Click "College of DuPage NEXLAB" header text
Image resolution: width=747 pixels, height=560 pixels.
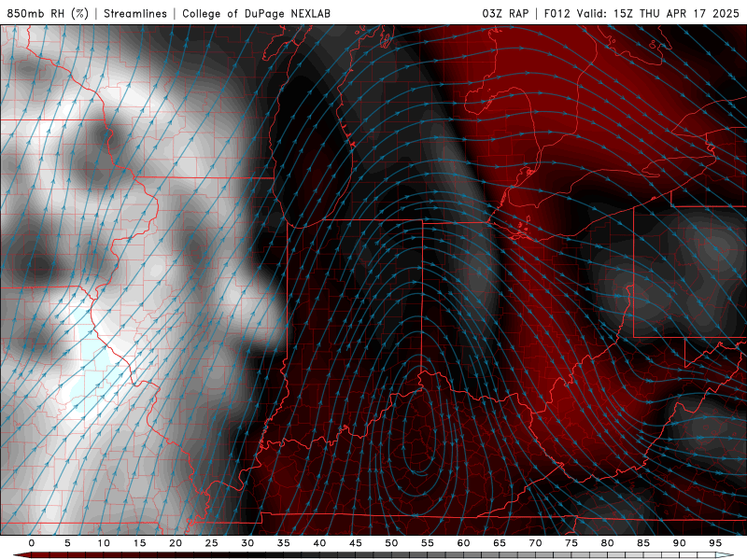(x=256, y=13)
